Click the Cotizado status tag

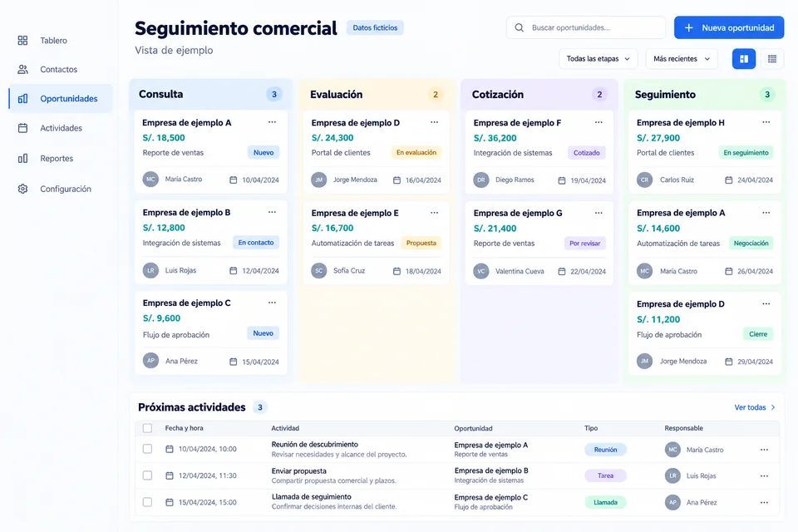click(586, 153)
